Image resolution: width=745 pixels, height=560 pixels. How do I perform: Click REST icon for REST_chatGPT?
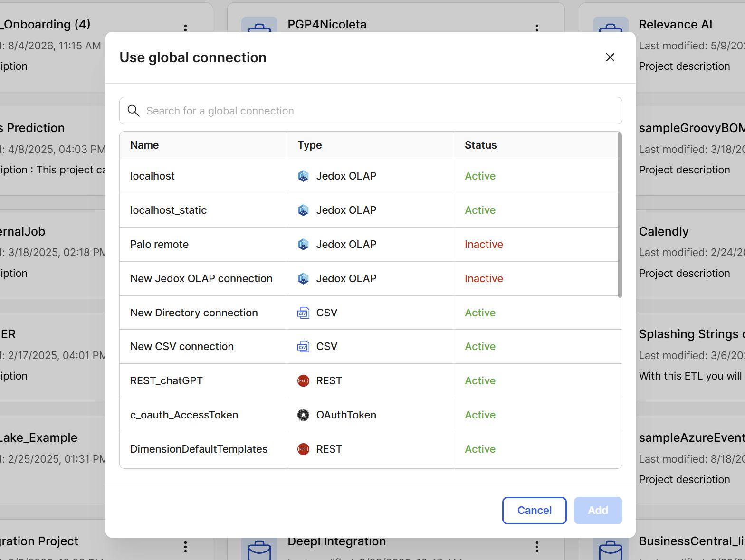tap(303, 381)
